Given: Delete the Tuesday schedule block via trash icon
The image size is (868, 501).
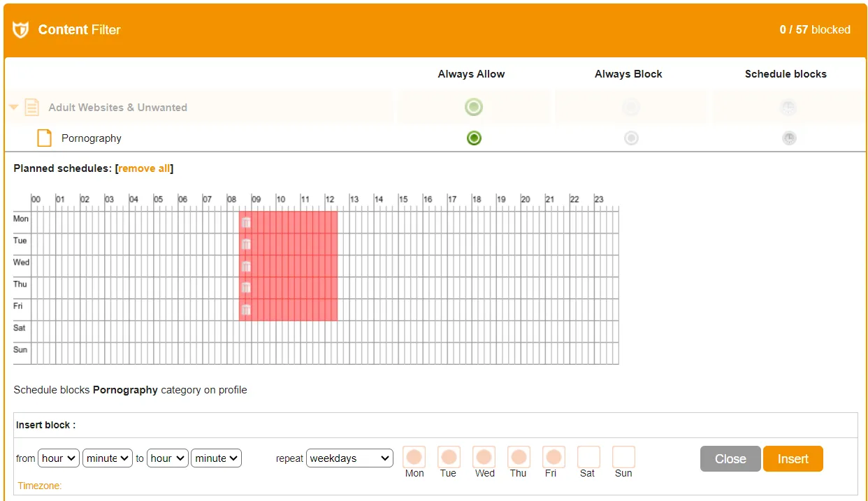Looking at the screenshot, I should point(246,244).
